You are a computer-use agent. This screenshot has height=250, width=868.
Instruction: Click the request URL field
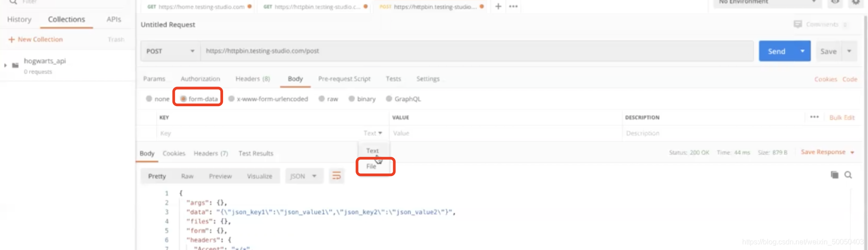(477, 51)
